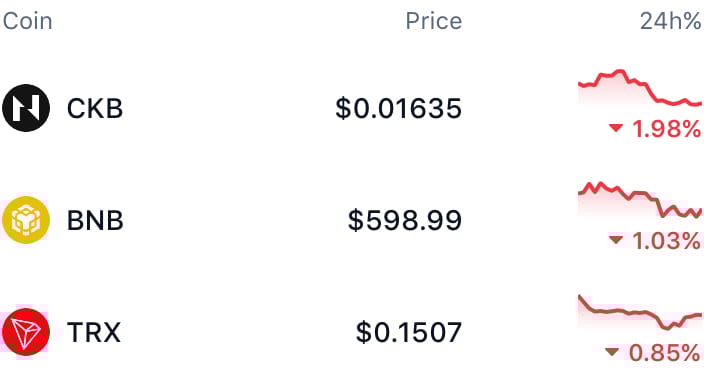Screen dimensions: 704x375
Task: Sort the table by Coin column header
Action: point(27,21)
